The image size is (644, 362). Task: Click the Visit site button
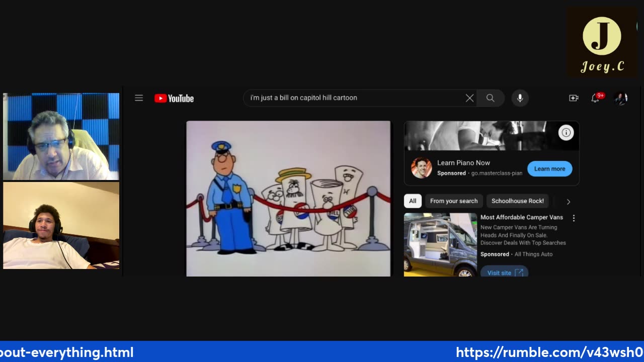point(504,272)
